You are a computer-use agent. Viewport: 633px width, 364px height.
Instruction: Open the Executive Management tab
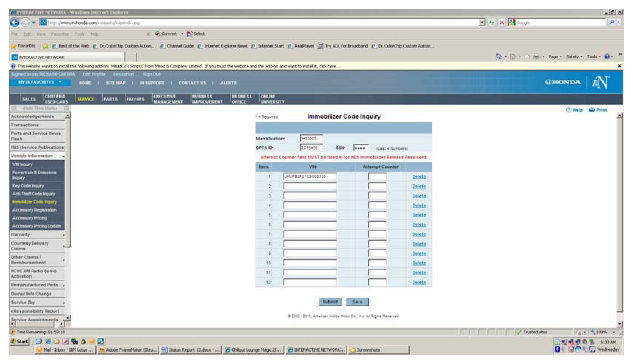168,99
